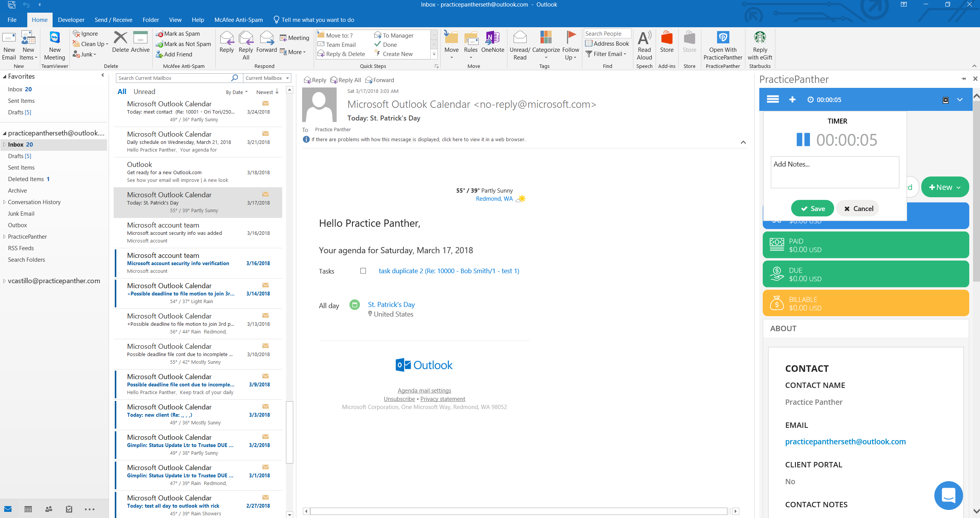Click the green New button
This screenshot has height=518, width=980.
(x=945, y=187)
